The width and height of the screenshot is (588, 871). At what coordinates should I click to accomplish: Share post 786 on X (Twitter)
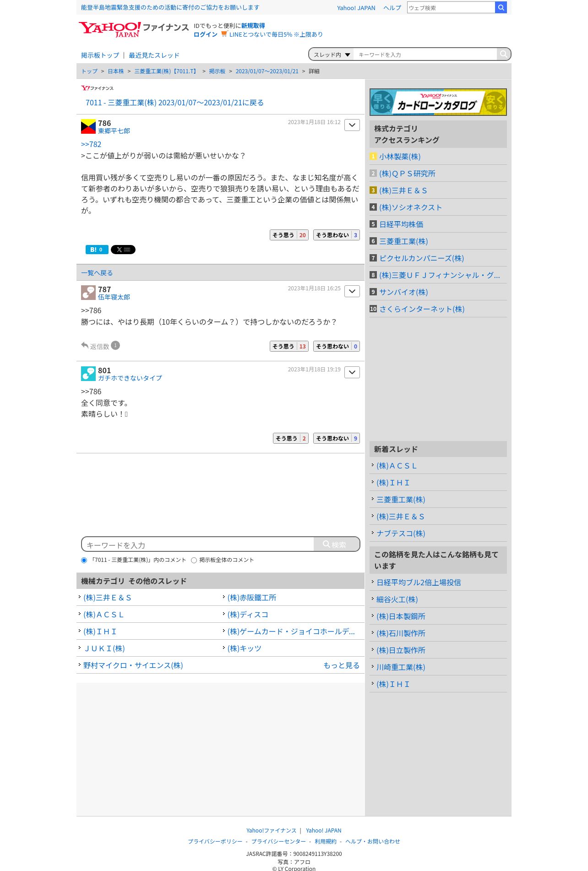123,250
